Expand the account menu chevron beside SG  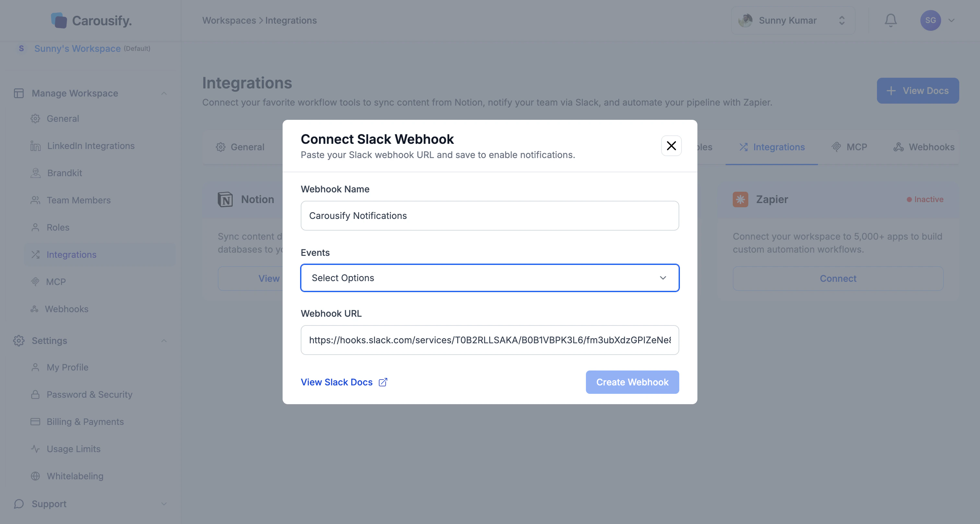click(951, 20)
